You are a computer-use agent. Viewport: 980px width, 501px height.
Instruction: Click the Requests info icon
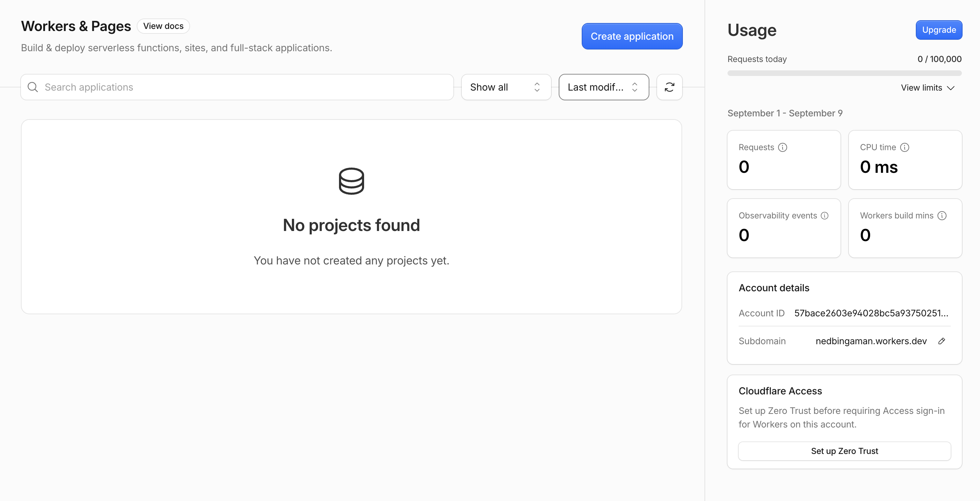tap(783, 147)
